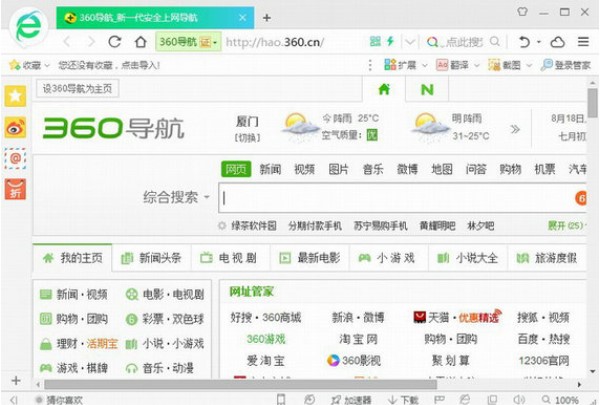Select 图片 search category
Screen dimensions: 600x405
pos(339,169)
